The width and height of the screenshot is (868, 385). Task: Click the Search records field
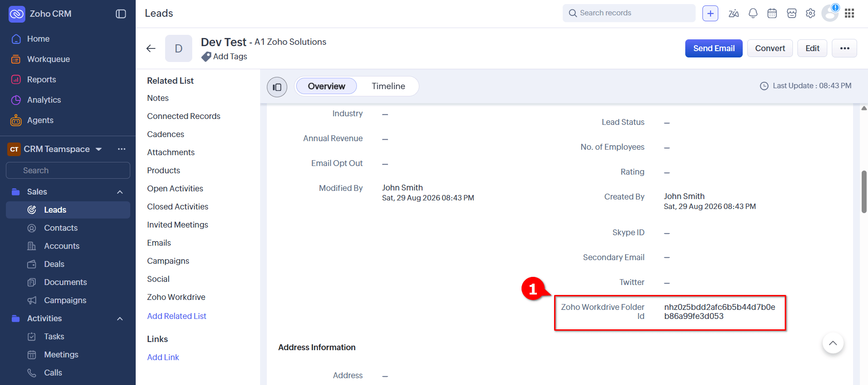click(629, 13)
